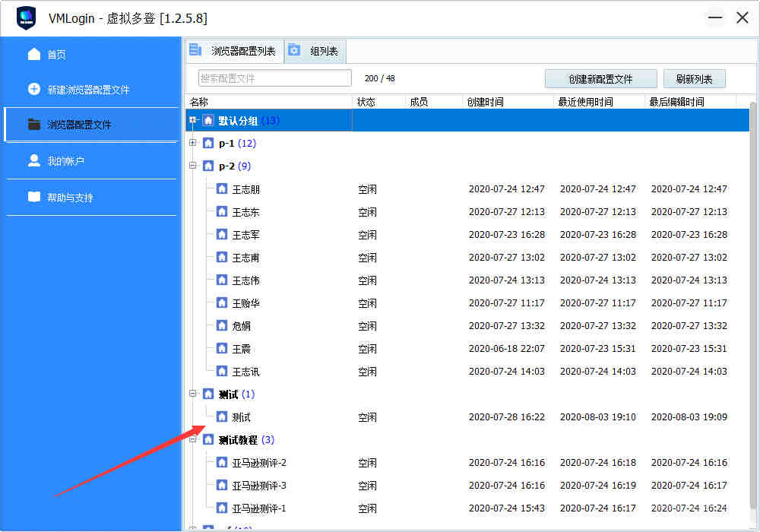Click the 刷新列表 button
760x532 pixels.
pos(694,79)
